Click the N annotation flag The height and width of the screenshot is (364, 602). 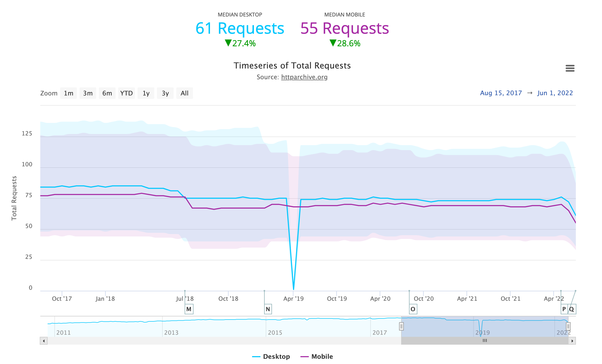tap(268, 309)
